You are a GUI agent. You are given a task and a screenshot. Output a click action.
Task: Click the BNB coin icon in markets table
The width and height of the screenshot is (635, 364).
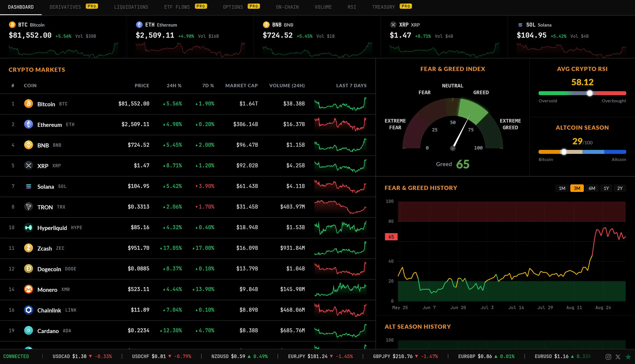click(x=29, y=145)
